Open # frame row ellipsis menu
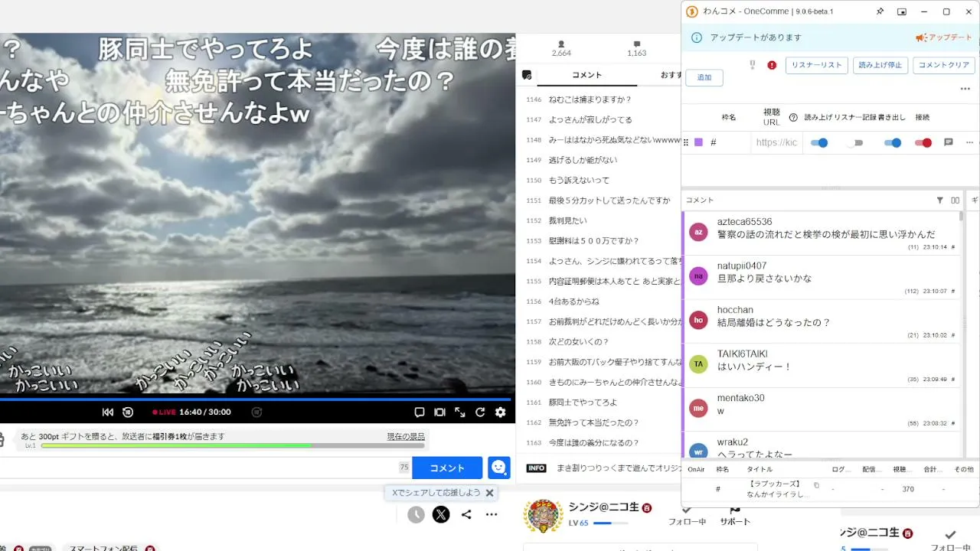Screen dimensions: 980x551 pyautogui.click(x=969, y=142)
